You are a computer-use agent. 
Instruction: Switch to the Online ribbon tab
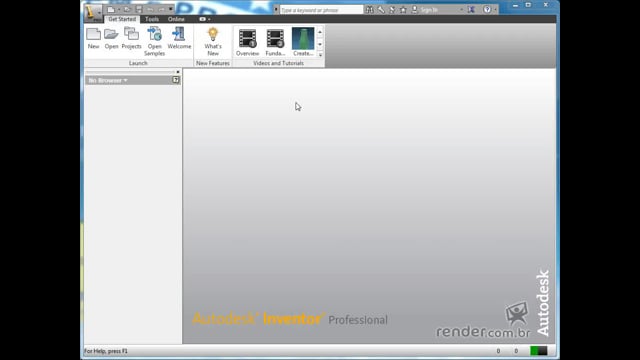point(176,19)
